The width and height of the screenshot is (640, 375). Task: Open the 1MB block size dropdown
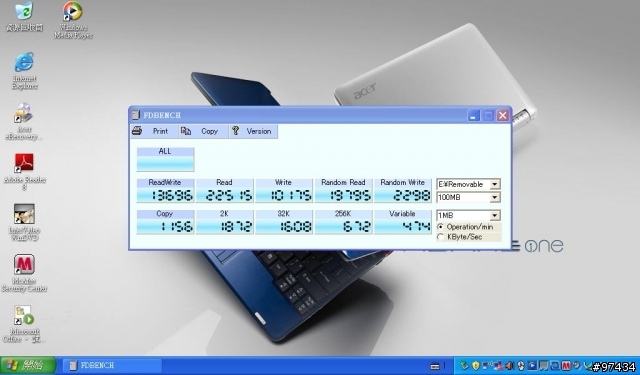494,215
